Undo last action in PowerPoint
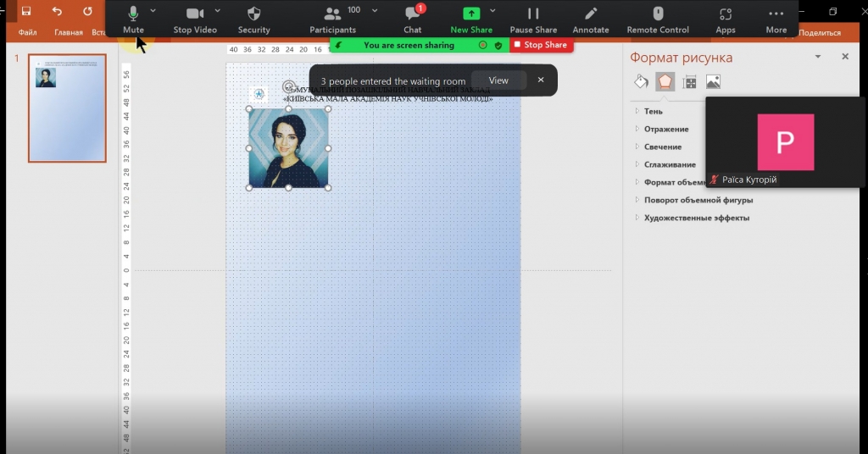This screenshot has height=454, width=868. [x=57, y=11]
